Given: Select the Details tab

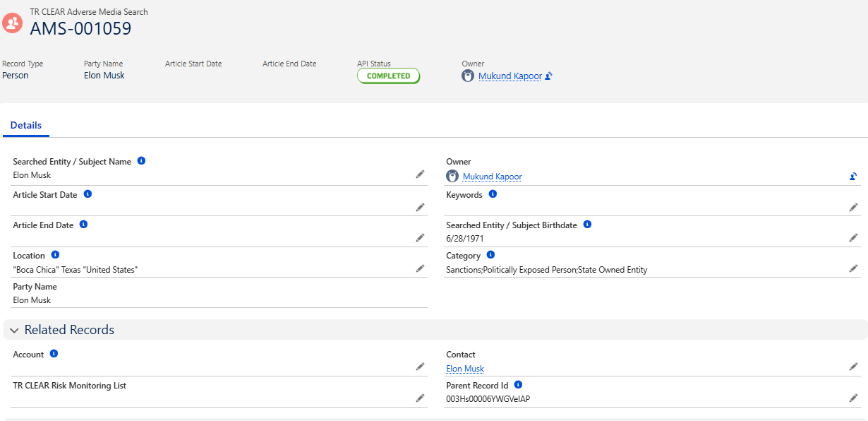Looking at the screenshot, I should [26, 126].
